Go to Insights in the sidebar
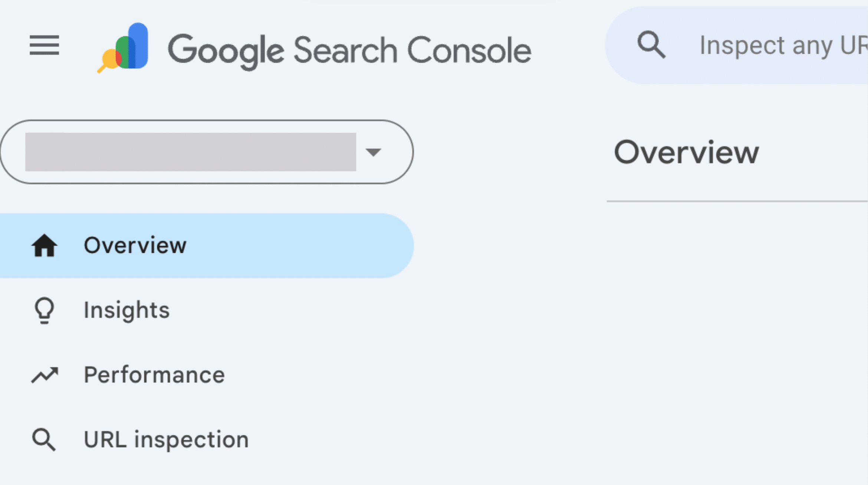The image size is (868, 485). click(x=126, y=310)
